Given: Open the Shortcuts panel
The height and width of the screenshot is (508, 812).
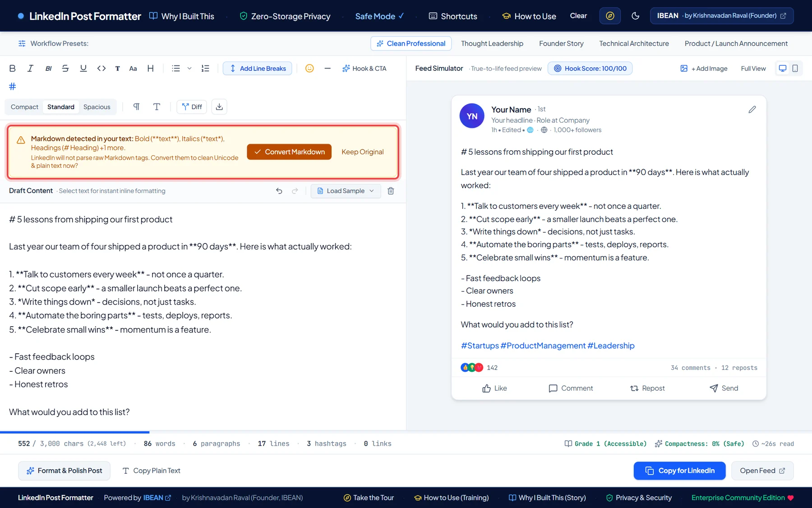Looking at the screenshot, I should point(453,16).
